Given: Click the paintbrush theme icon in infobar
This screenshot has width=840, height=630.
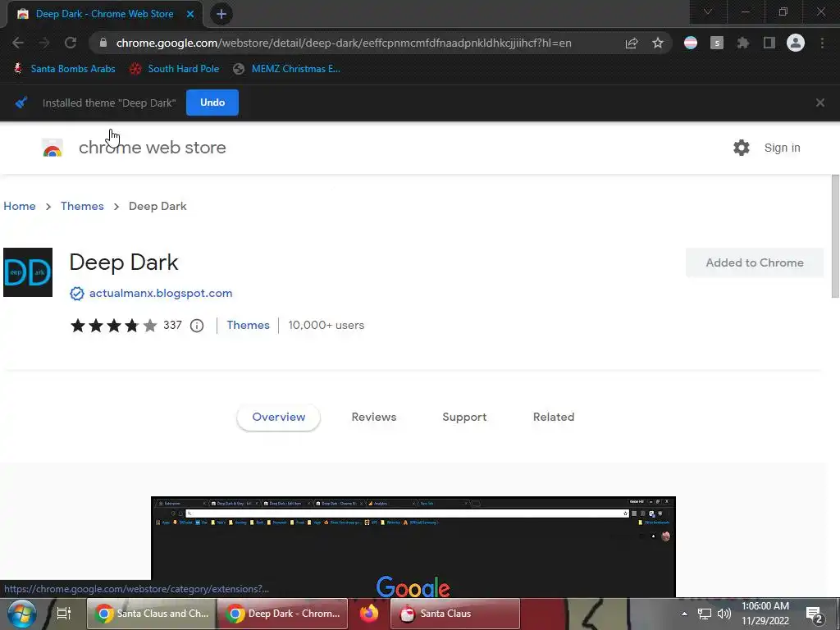Looking at the screenshot, I should 21,103.
